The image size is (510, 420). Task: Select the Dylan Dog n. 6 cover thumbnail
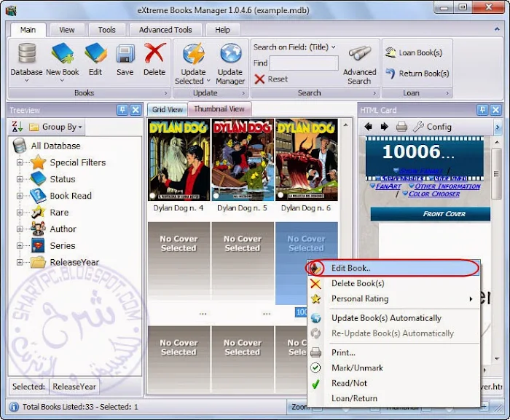point(307,159)
